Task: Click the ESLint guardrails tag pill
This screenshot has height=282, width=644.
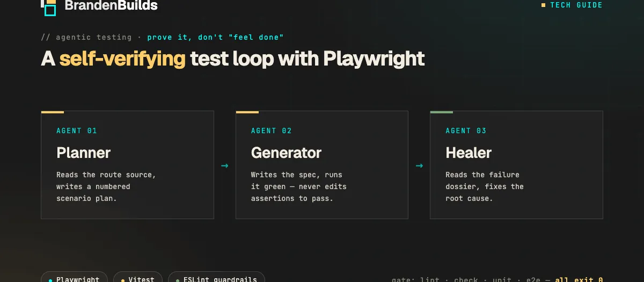Action: [216, 278]
